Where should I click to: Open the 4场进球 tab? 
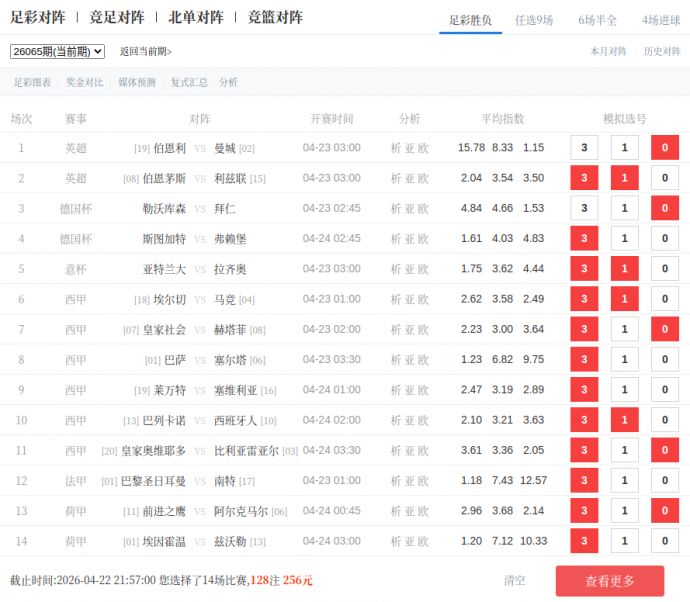[x=661, y=20]
